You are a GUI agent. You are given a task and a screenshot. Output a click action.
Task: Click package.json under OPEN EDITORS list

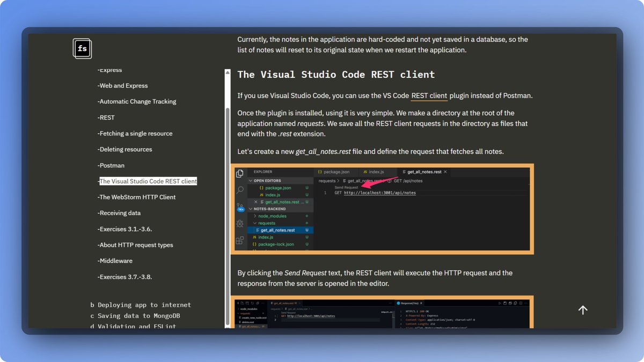[278, 188]
